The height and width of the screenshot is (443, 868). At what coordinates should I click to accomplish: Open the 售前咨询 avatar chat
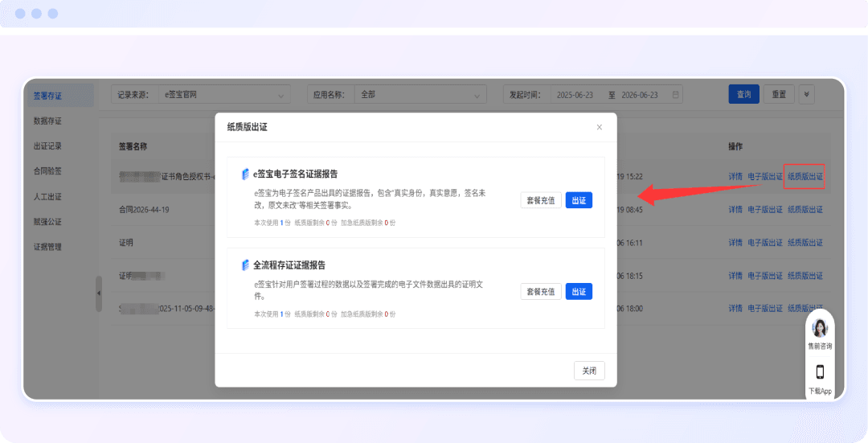(x=820, y=328)
